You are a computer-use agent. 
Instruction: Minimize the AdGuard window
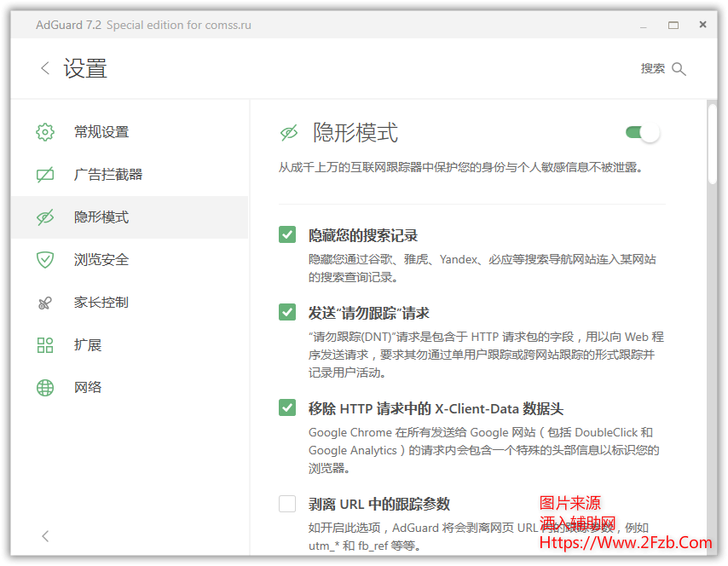point(644,26)
